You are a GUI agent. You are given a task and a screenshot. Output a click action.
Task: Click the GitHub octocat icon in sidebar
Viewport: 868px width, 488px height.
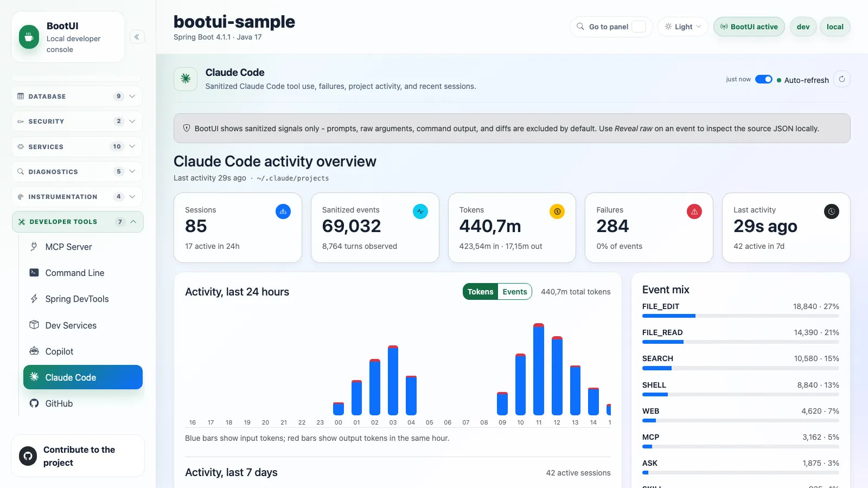[34, 403]
